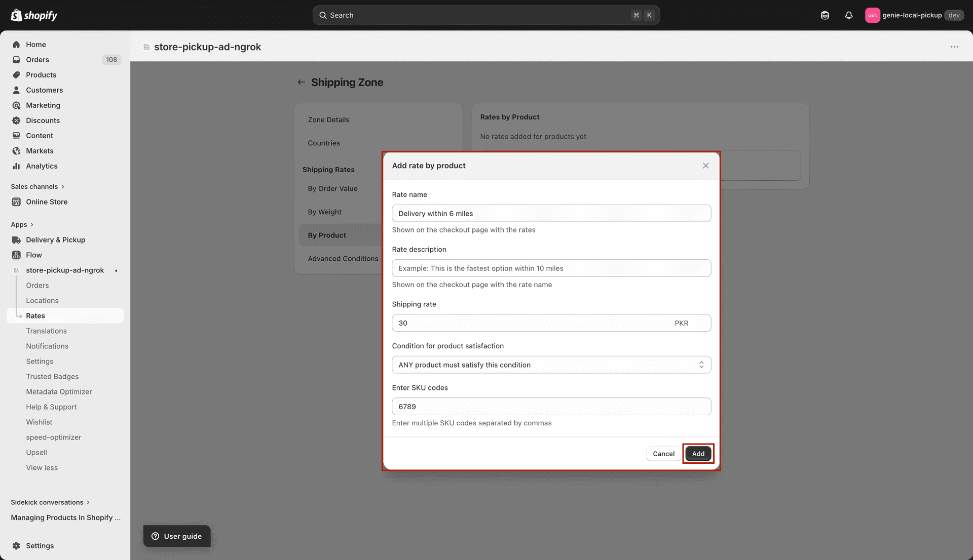Click the top Search bar
The width and height of the screenshot is (973, 560).
click(486, 15)
